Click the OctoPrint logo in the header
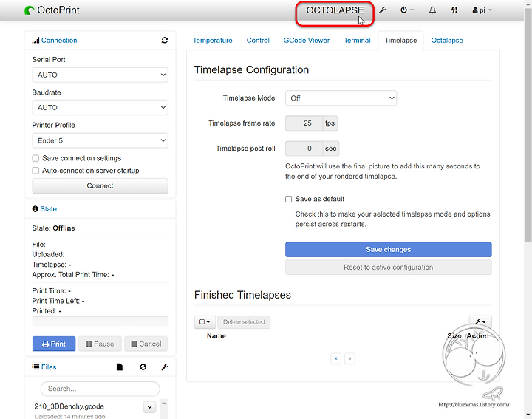532x419 pixels. point(52,10)
